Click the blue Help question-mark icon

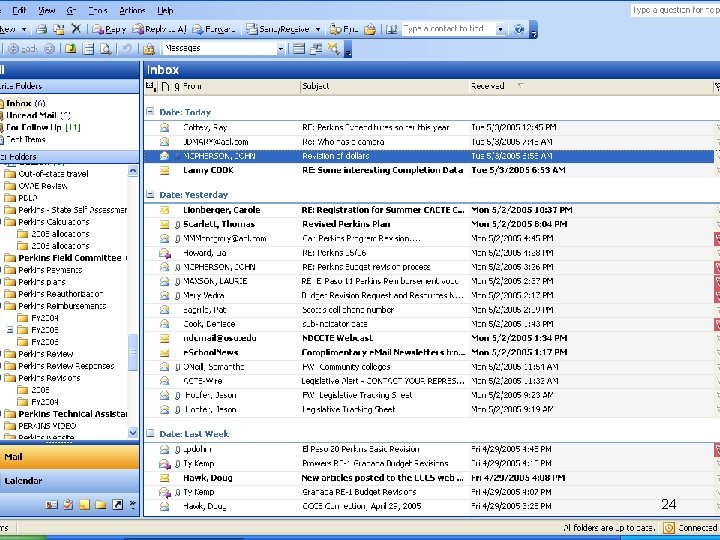pyautogui.click(x=519, y=29)
